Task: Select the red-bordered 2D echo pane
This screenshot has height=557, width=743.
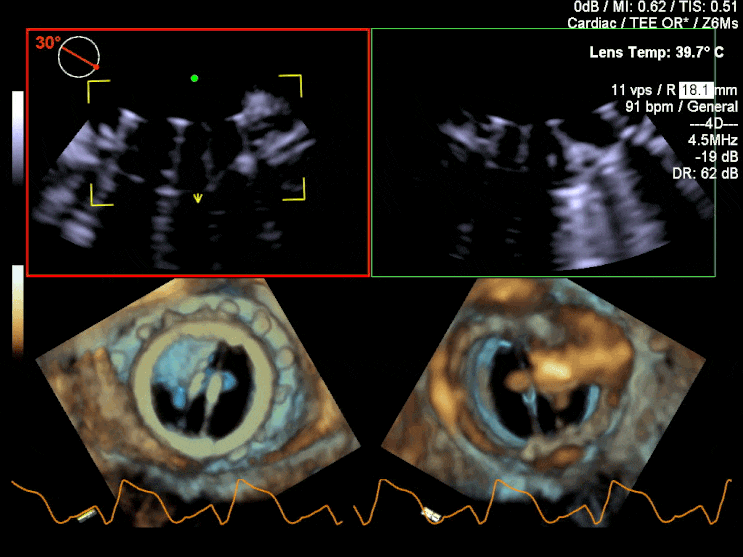Action: point(198,152)
